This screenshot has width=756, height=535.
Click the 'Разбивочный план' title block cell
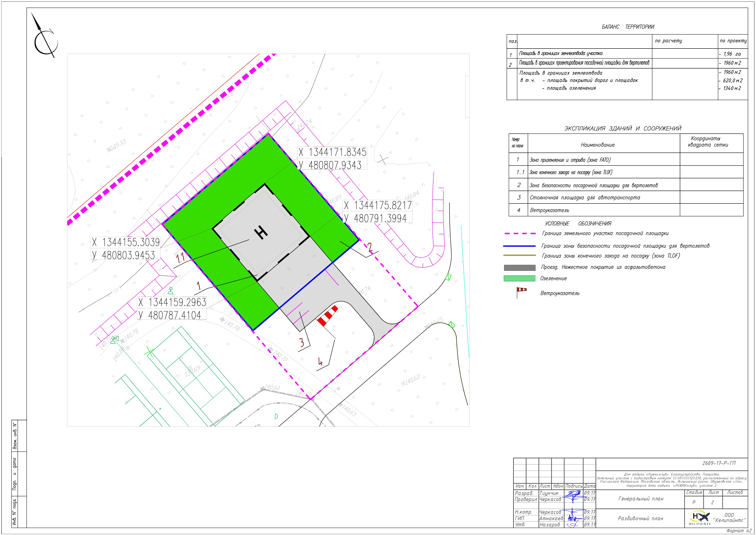640,519
